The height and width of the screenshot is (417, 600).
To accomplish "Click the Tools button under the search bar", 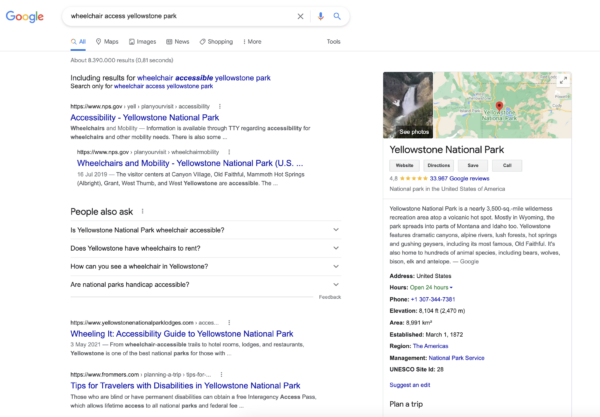I will point(333,42).
